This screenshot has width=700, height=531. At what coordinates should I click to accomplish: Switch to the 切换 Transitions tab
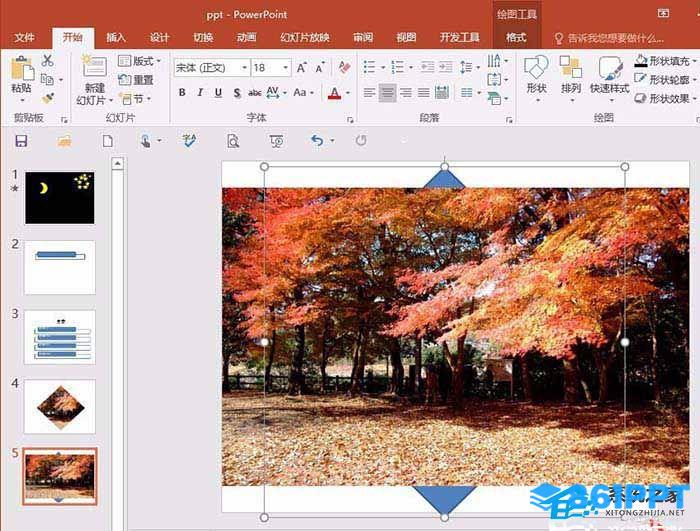click(x=203, y=38)
